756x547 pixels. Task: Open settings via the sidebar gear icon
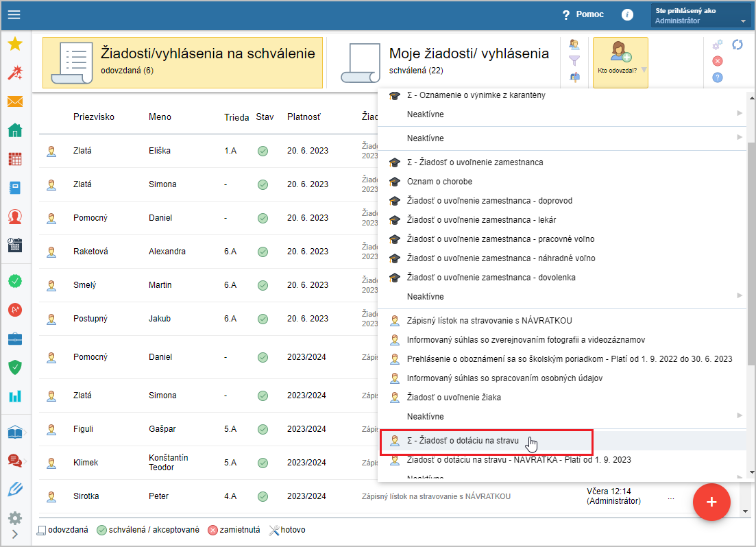(15, 518)
